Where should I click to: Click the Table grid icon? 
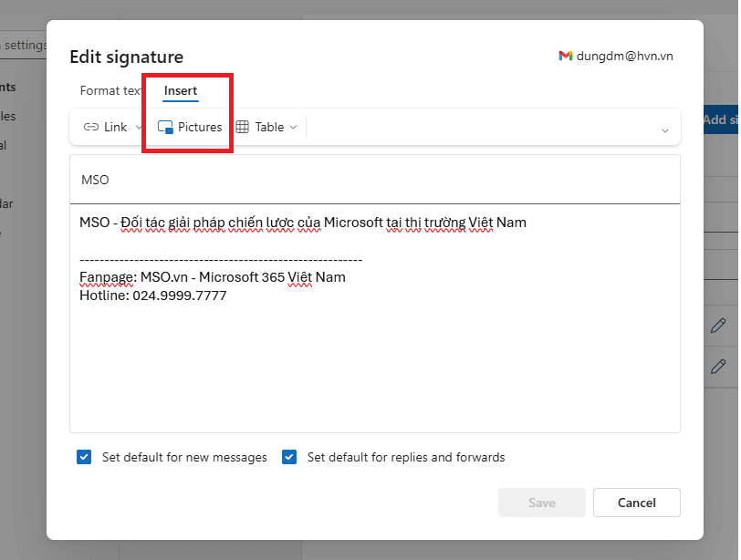pos(243,127)
